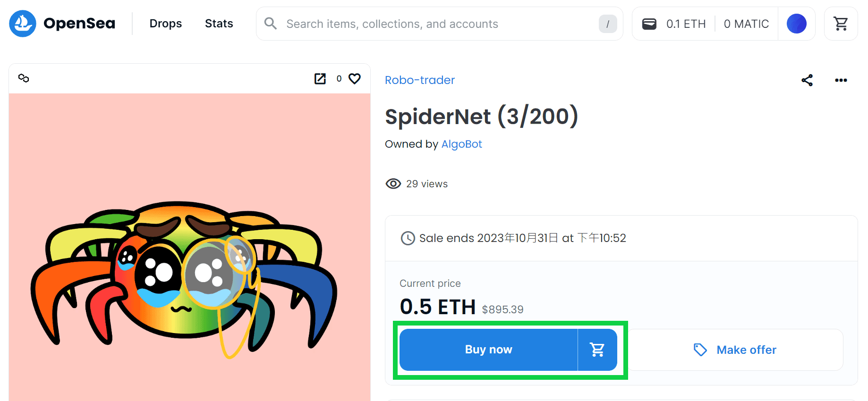
Task: Open the Stats menu item
Action: click(219, 24)
